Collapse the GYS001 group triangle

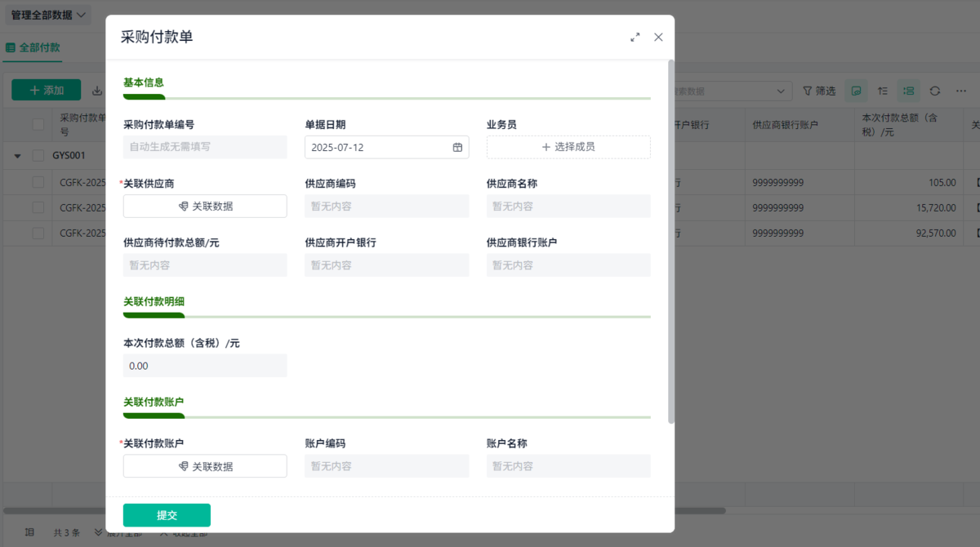pos(17,155)
